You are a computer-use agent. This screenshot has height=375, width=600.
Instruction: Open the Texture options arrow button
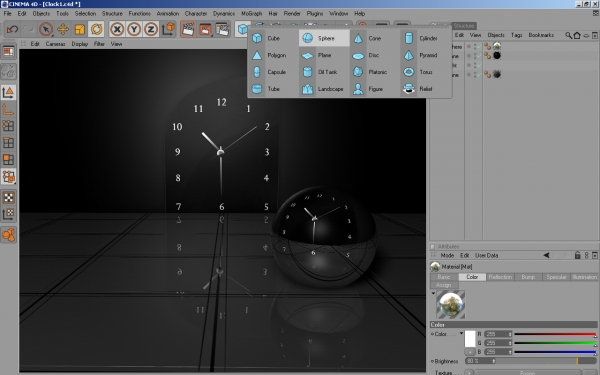point(469,372)
